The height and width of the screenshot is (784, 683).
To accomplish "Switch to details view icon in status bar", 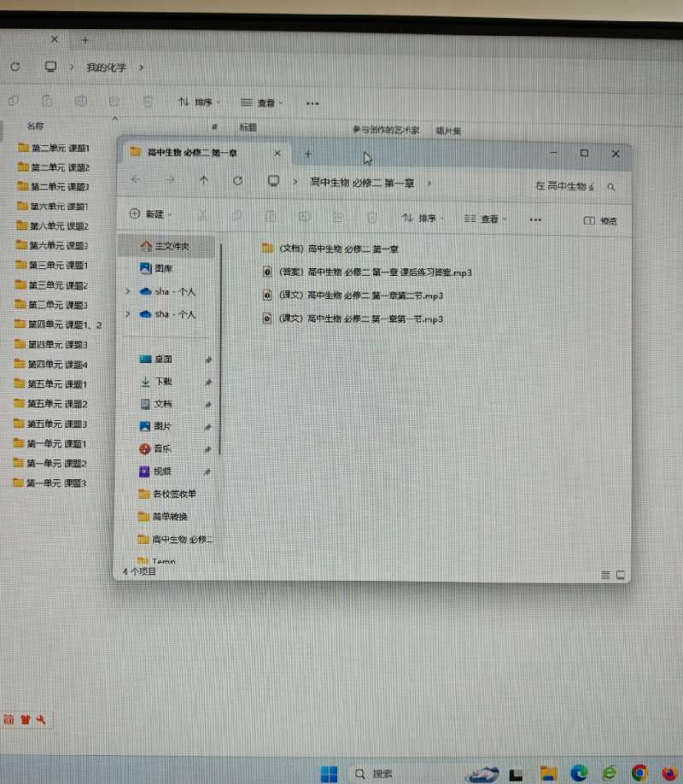I will pyautogui.click(x=605, y=575).
